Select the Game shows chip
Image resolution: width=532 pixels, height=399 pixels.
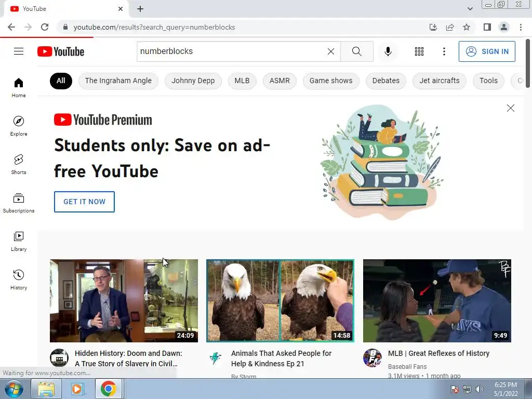(x=331, y=81)
